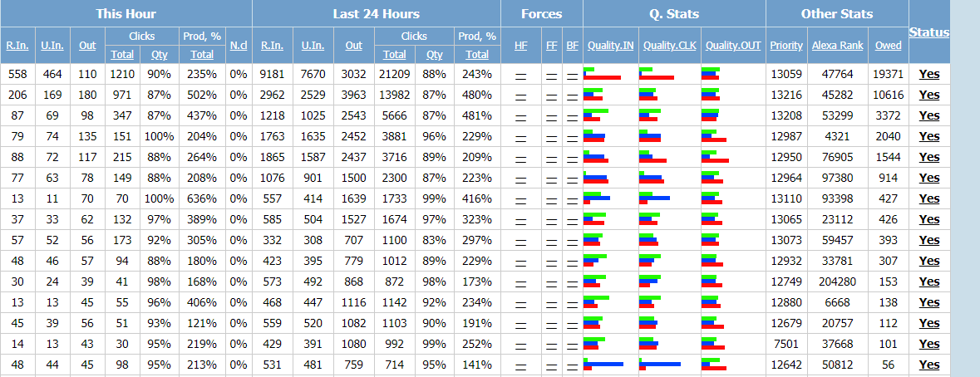Click BF force icon in Priority 12880 row
This screenshot has height=377, width=980.
573,305
